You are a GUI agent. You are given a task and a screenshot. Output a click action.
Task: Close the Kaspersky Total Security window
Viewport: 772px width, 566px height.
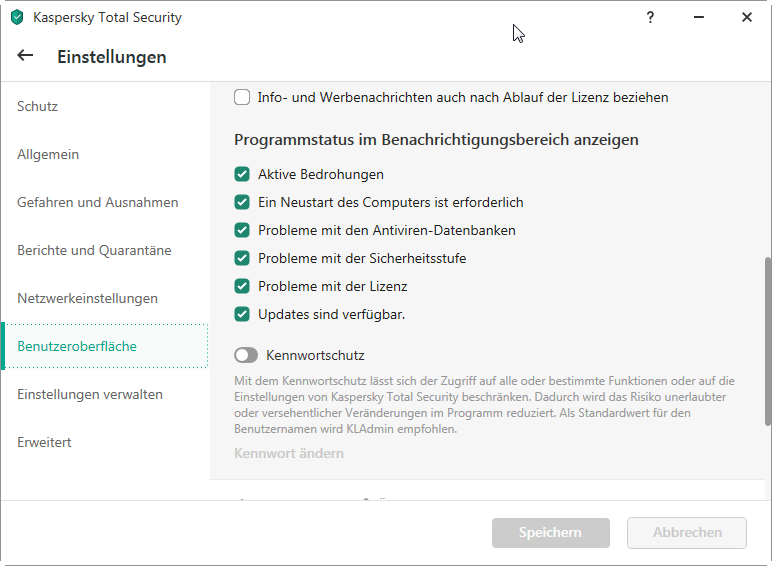(x=747, y=17)
